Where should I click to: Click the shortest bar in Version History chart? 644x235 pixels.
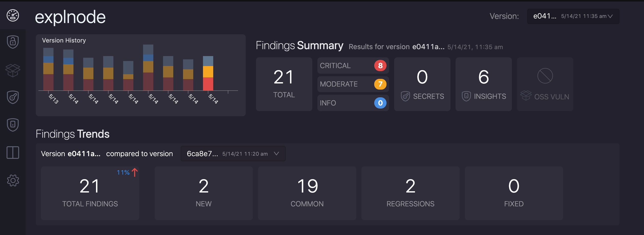(128, 76)
